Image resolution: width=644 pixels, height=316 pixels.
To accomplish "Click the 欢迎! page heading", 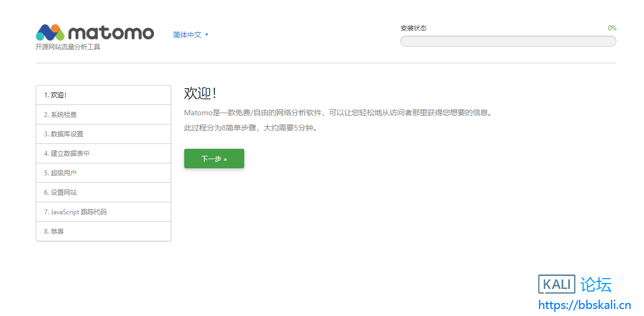I will 200,94.
